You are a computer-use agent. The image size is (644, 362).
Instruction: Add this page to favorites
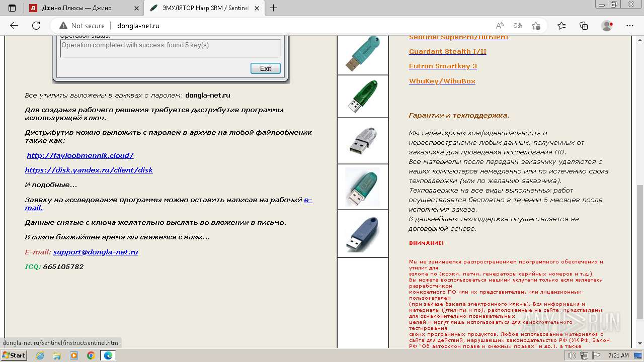pos(536,26)
